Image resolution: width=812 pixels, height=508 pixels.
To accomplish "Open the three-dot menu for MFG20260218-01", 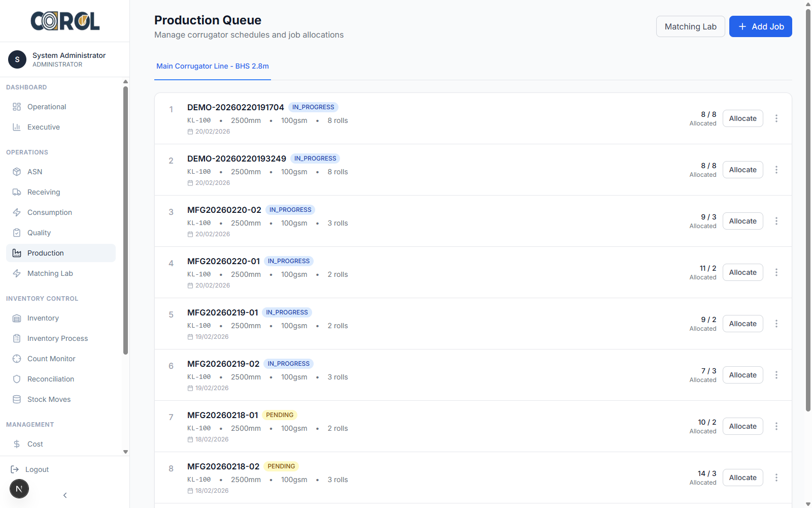I will click(776, 426).
